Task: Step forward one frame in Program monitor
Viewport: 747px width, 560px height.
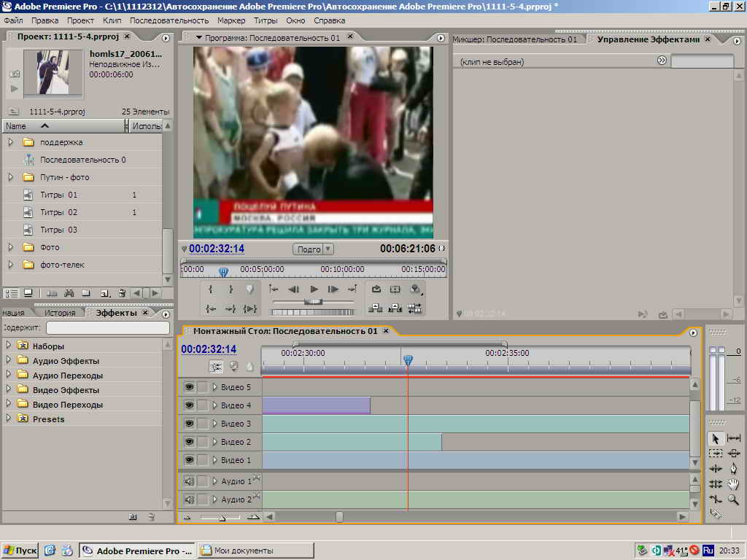Action: coord(333,289)
